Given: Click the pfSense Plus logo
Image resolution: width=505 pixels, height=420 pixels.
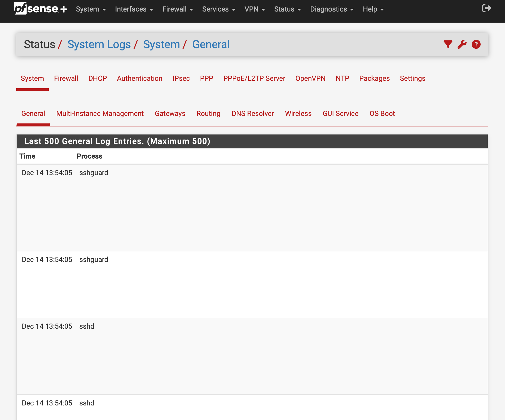Looking at the screenshot, I should [40, 9].
